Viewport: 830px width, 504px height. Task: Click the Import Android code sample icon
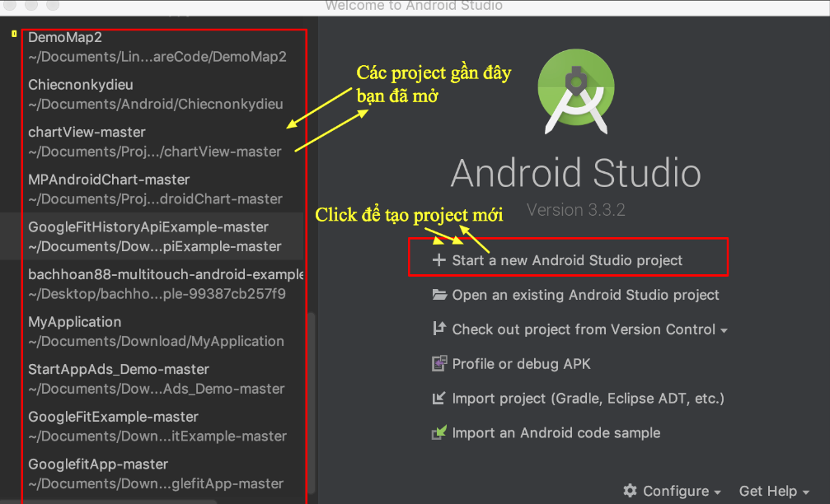click(x=439, y=432)
